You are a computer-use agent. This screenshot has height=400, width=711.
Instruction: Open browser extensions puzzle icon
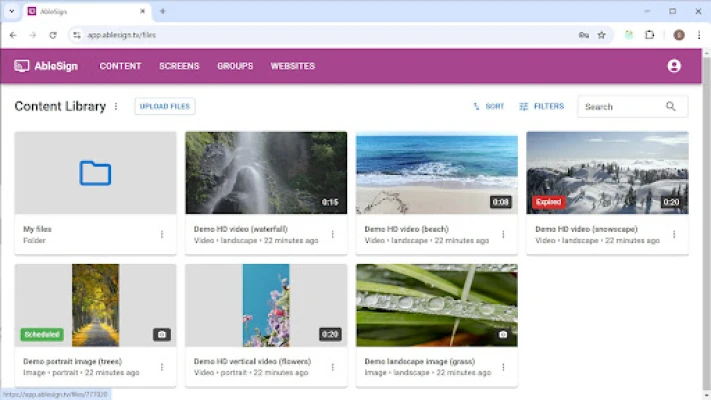(649, 34)
